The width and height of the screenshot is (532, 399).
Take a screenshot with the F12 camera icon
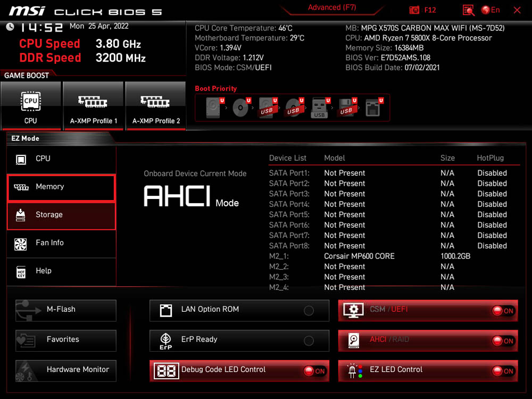[414, 10]
